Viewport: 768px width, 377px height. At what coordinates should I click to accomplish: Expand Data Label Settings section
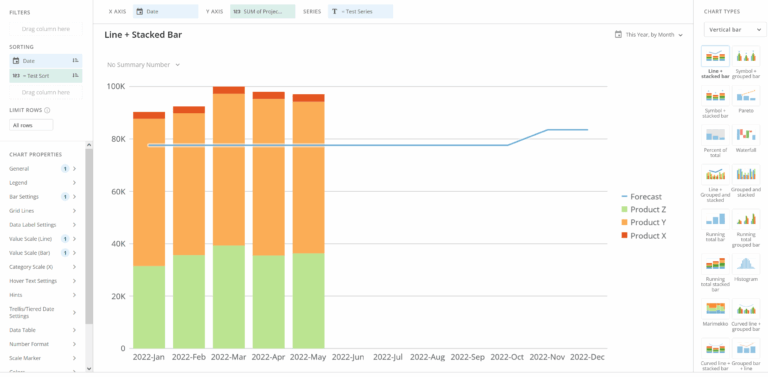pos(43,225)
